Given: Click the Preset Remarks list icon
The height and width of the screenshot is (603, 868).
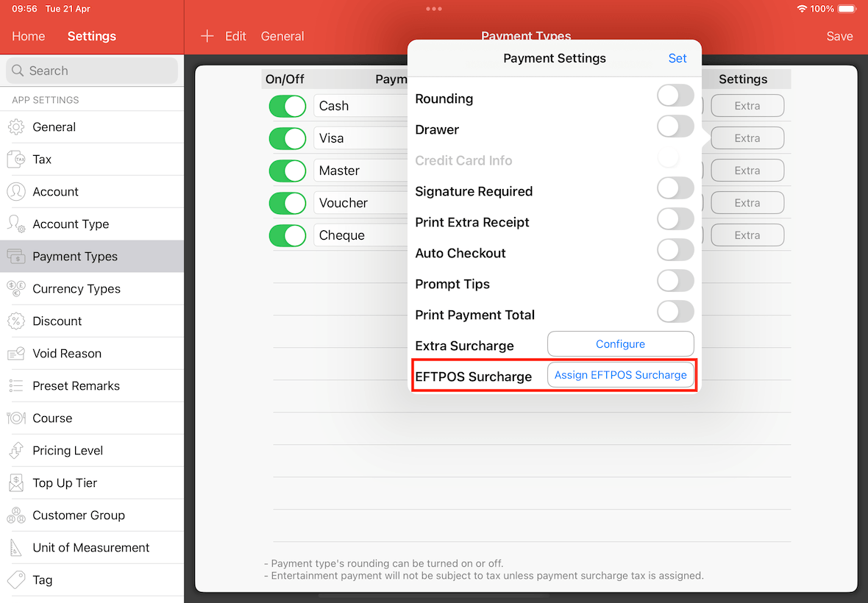Looking at the screenshot, I should tap(16, 386).
